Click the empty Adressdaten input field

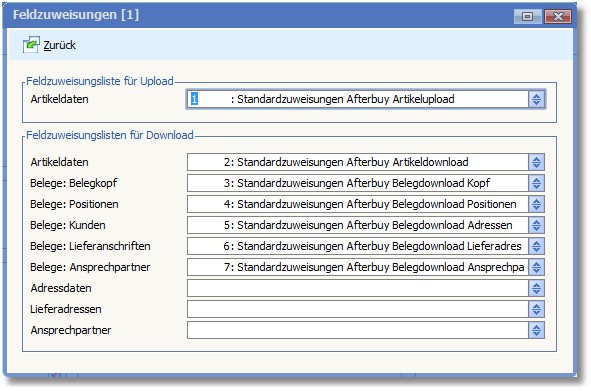click(x=358, y=288)
